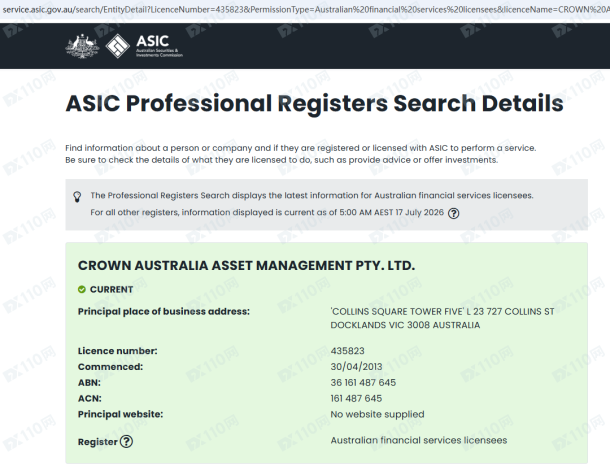
Task: Click the 'Principal place of business address:' label
Action: click(x=163, y=312)
